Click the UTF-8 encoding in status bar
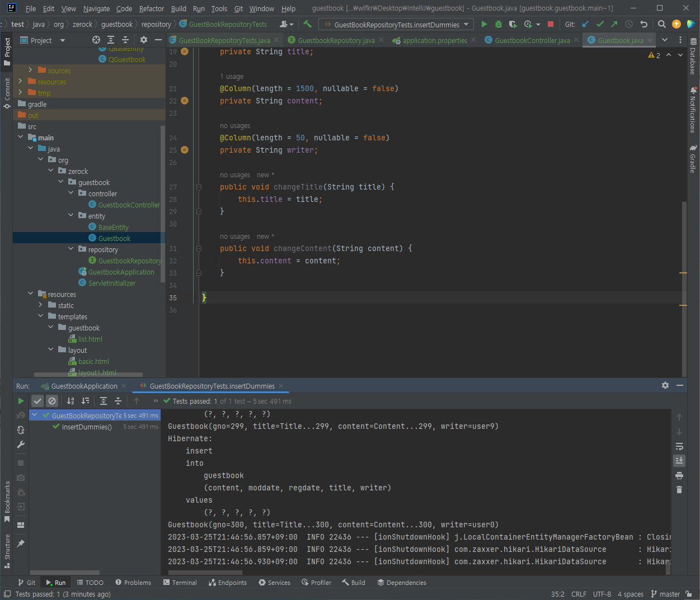The height and width of the screenshot is (600, 700). point(602,594)
